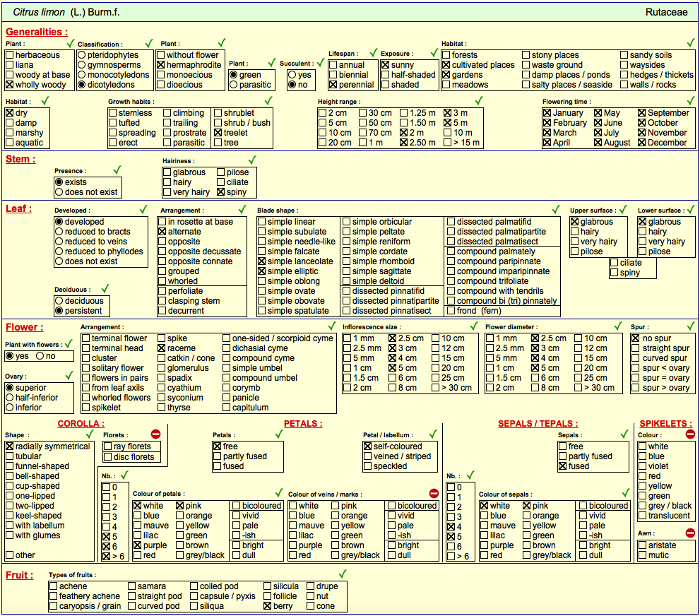This screenshot has height=616, width=700.
Task: Click the green checkmark next to Exposure
Action: [434, 53]
